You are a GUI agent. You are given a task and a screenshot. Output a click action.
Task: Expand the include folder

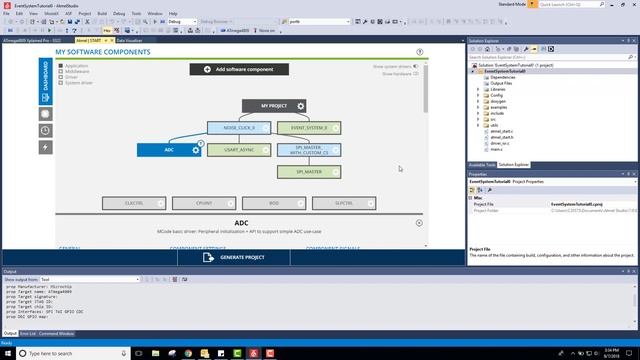478,113
